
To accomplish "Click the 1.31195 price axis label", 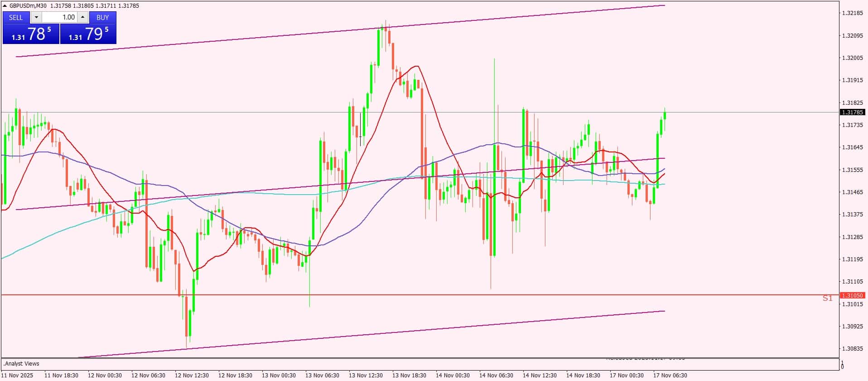I will coord(852,259).
